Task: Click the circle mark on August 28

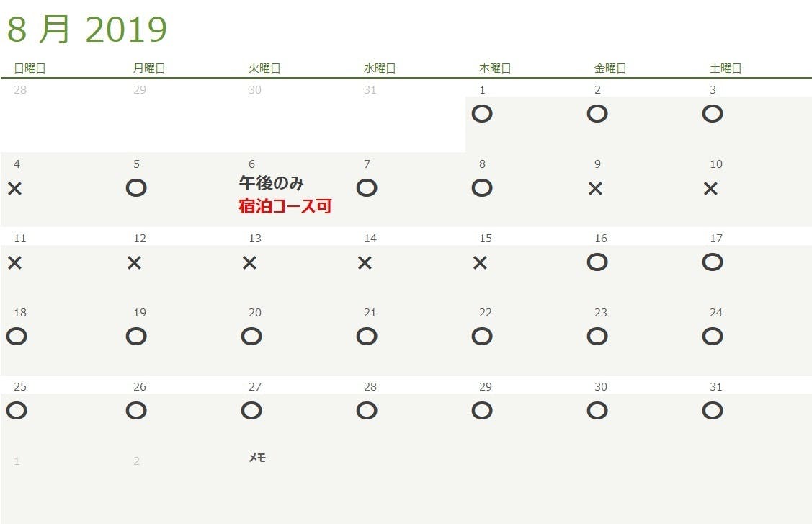Action: pos(367,411)
